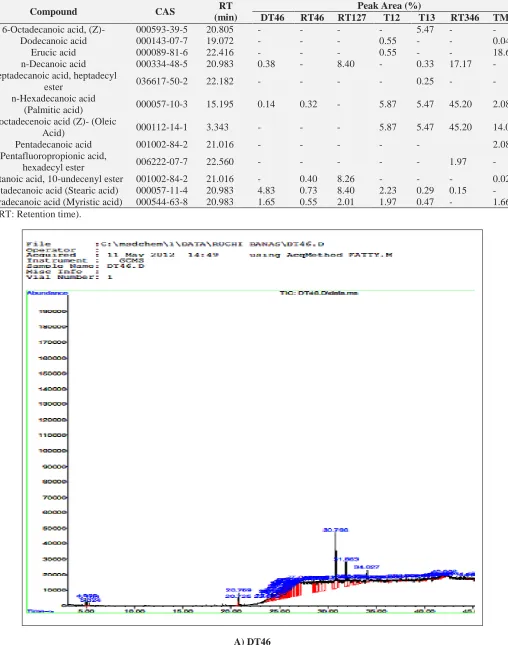508x645 pixels.
Task: Click retention time '22.560'
Action: coord(220,162)
